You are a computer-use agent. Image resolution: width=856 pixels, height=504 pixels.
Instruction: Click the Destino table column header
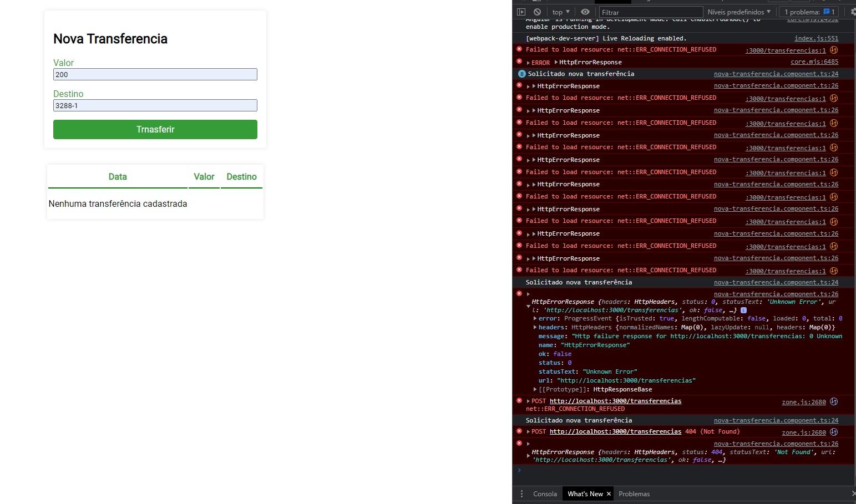[241, 176]
